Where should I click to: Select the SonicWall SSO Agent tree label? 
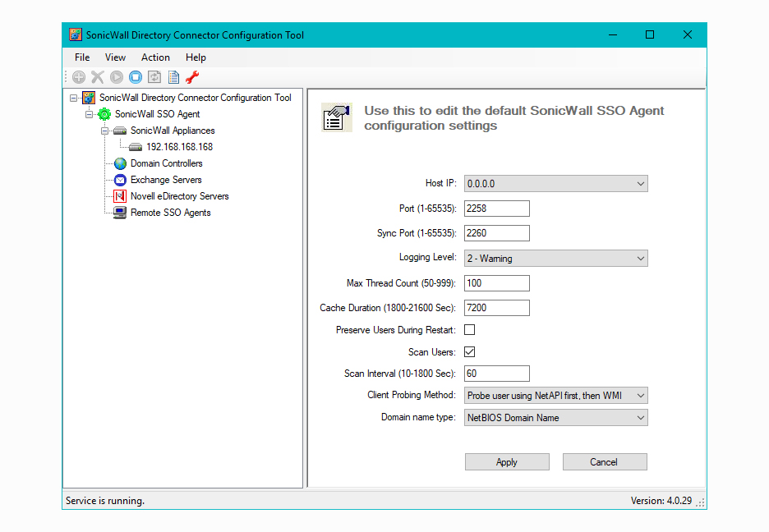pyautogui.click(x=157, y=114)
